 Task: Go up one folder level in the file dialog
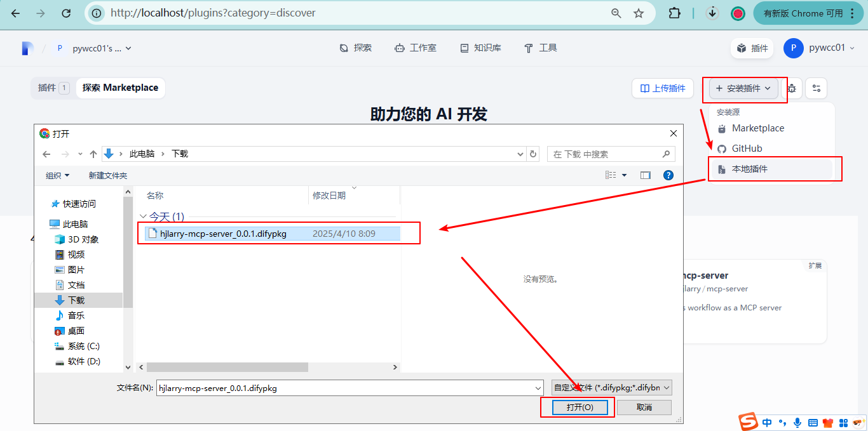[x=93, y=154]
